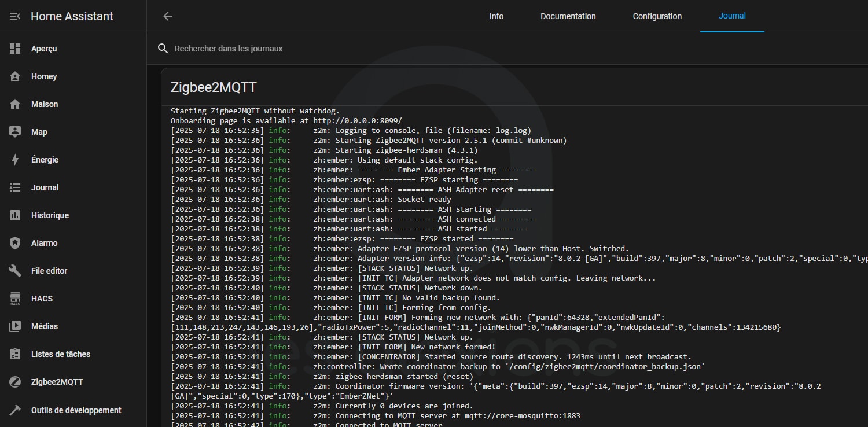Click the HACS store icon
This screenshot has width=868, height=427.
(15, 299)
